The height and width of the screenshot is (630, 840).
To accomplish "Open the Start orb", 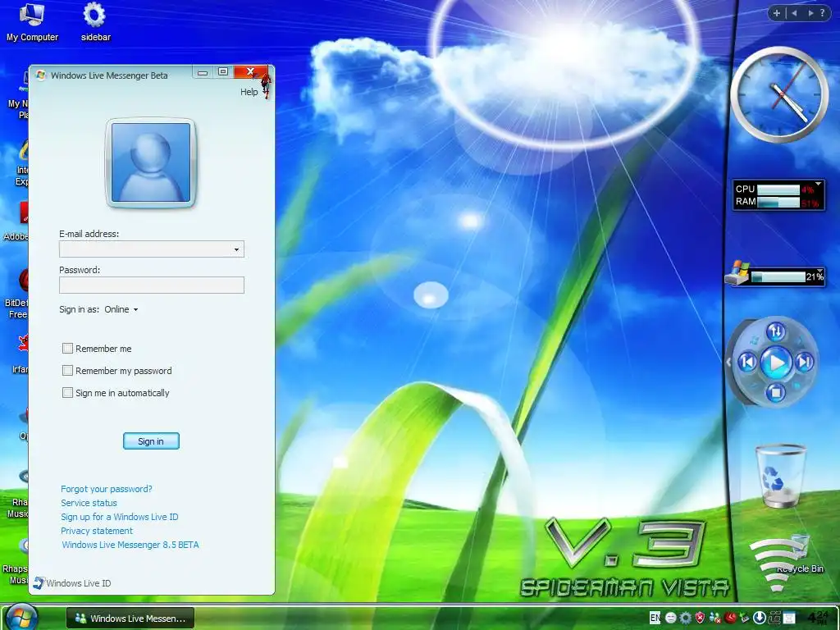I will coord(22,617).
